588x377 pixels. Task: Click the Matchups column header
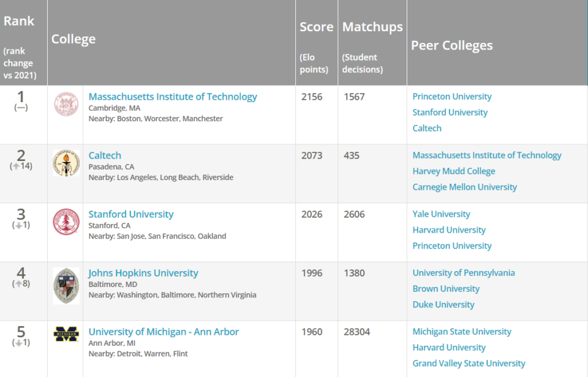tap(372, 27)
